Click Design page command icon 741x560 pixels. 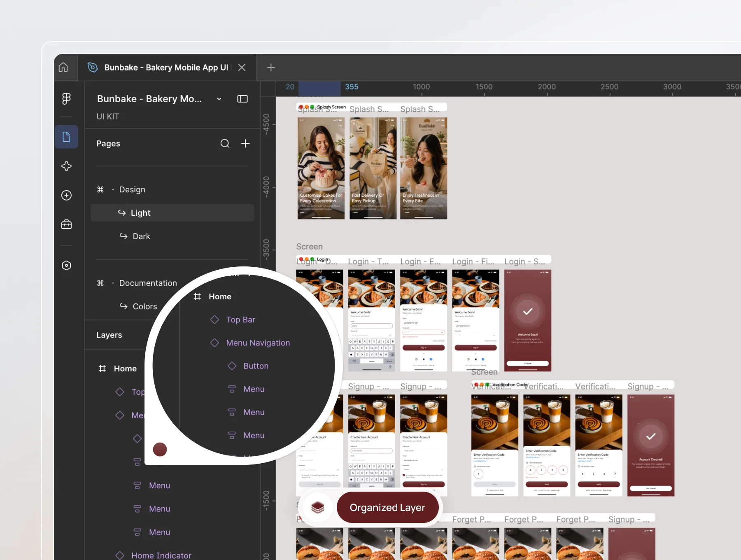[x=100, y=189]
